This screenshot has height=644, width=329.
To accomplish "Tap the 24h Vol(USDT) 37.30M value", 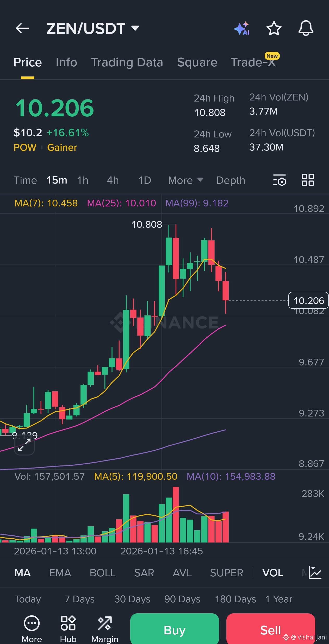I will 266,147.
